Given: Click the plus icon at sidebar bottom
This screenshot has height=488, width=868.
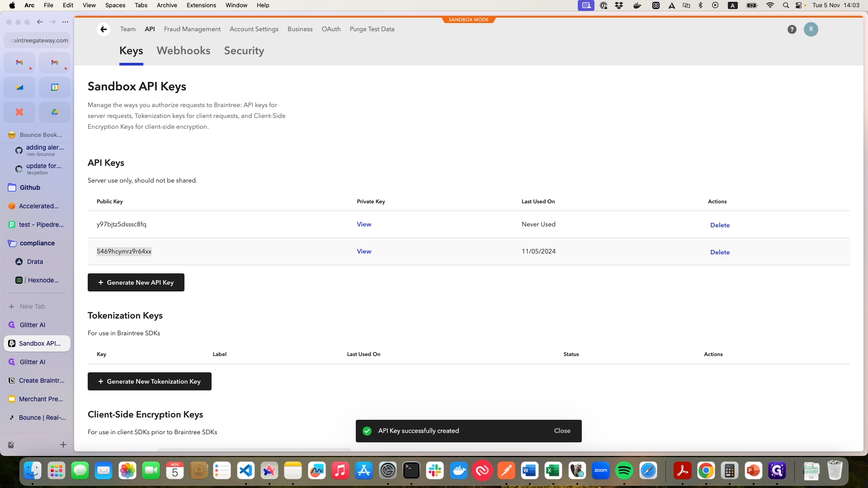Looking at the screenshot, I should tap(63, 445).
